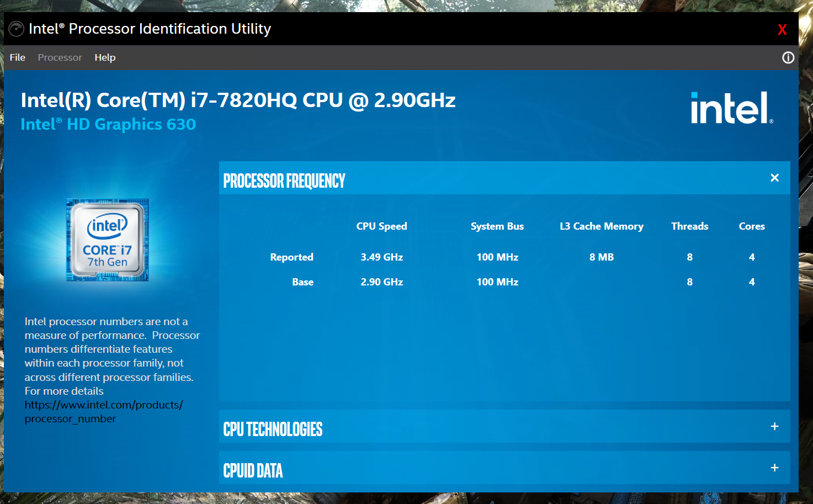
Task: Click the info icon in menu bar
Action: 788,57
